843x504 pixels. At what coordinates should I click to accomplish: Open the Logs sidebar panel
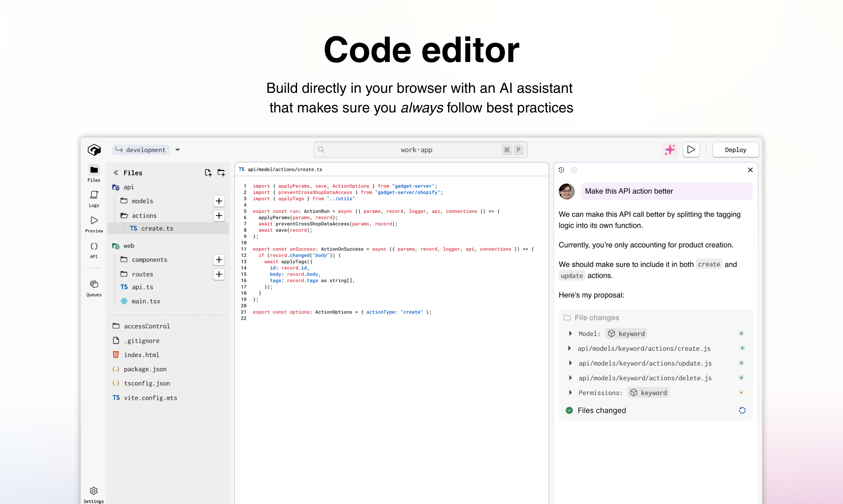point(94,198)
